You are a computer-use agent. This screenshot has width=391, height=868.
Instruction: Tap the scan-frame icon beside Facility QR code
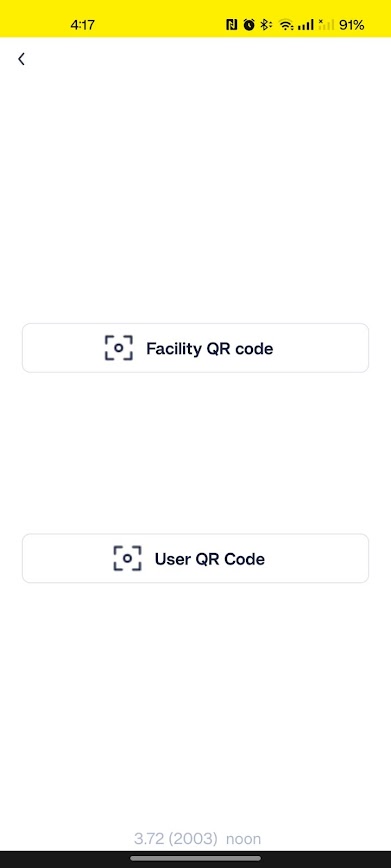coord(119,348)
